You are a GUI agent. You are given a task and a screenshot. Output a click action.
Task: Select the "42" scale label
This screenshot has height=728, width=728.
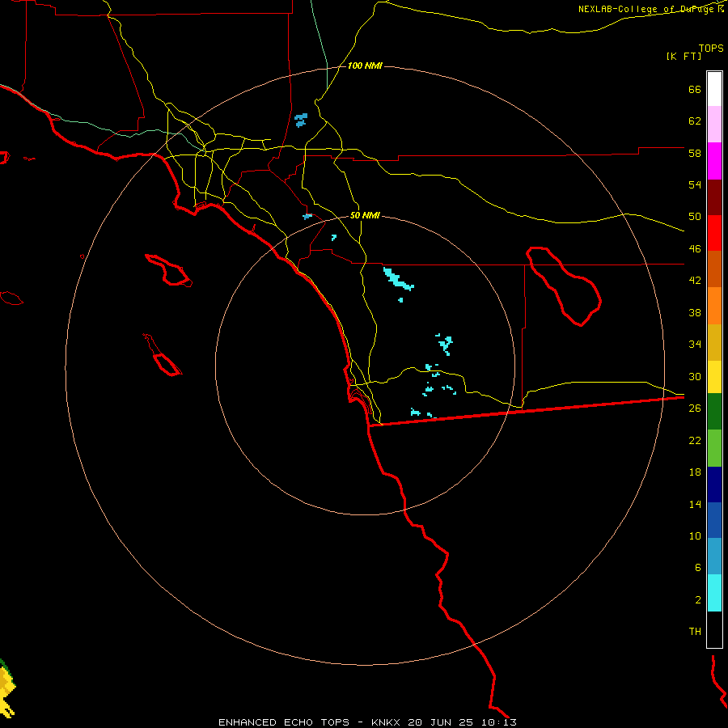[695, 281]
